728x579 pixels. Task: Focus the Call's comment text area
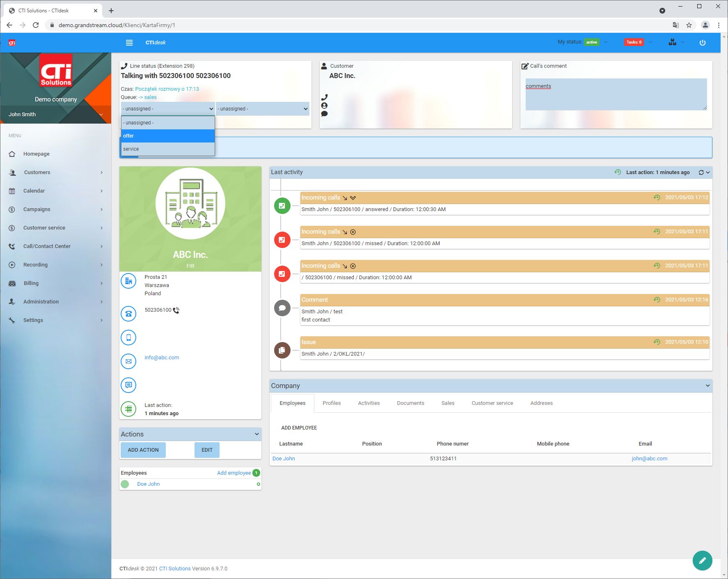coord(616,94)
